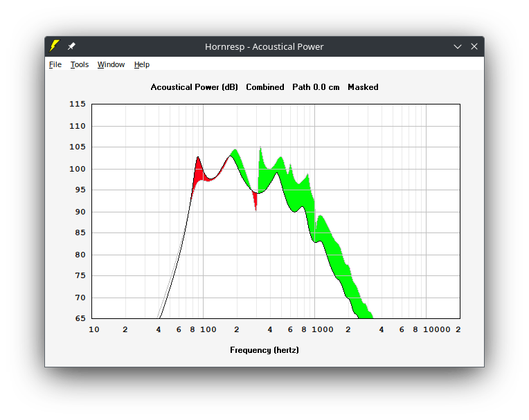Screen dimensions: 529x420
Task: Open the Window menu
Action: [x=111, y=64]
